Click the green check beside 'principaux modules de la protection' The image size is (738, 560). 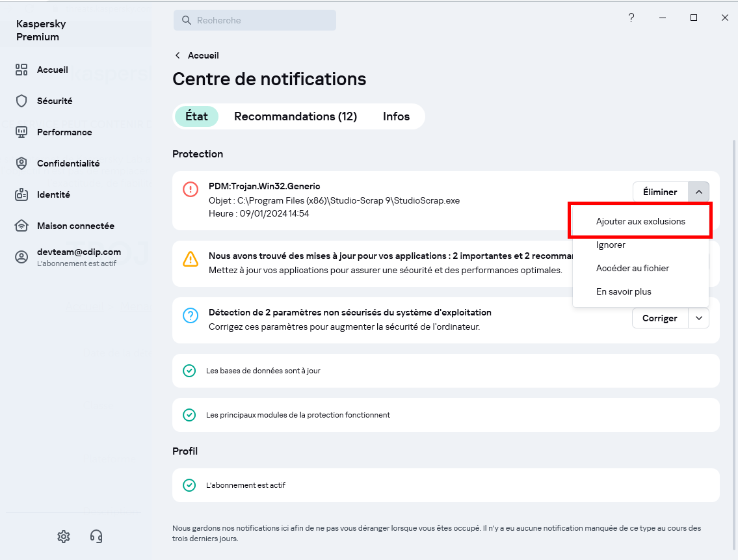189,415
